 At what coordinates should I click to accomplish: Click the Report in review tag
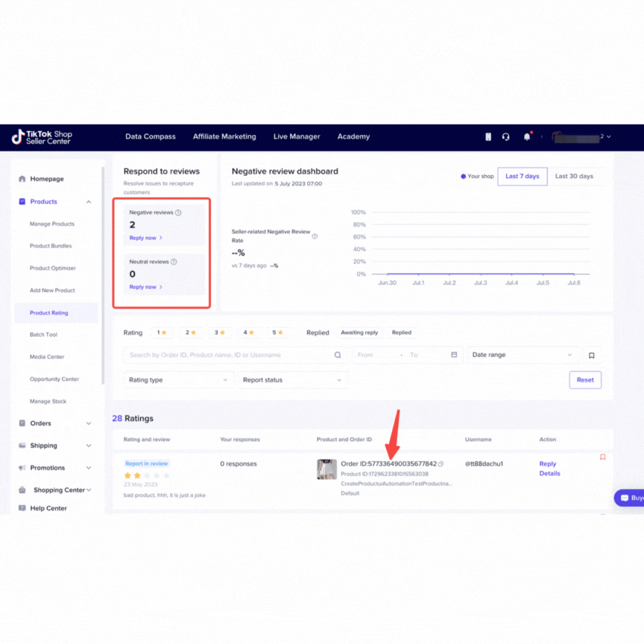point(147,464)
